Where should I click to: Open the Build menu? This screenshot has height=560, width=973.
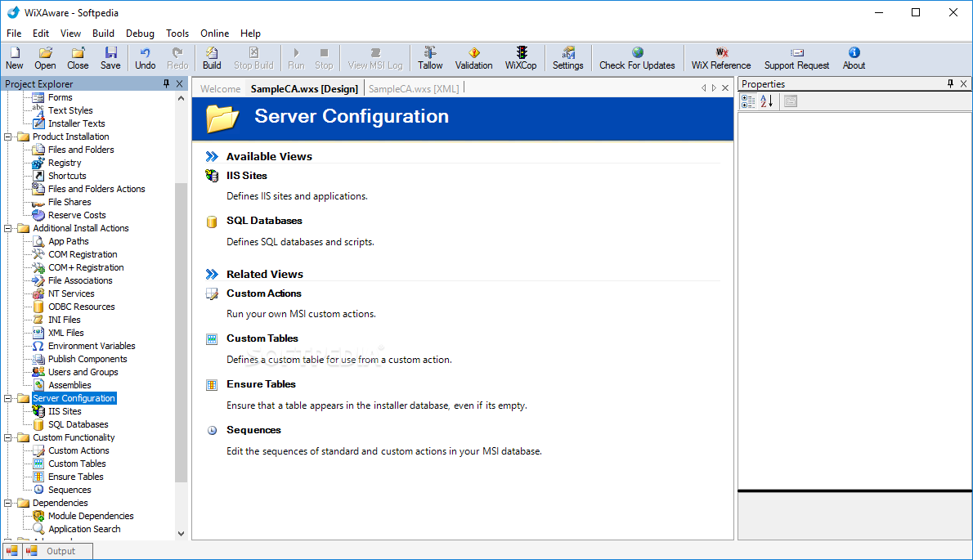click(x=103, y=34)
